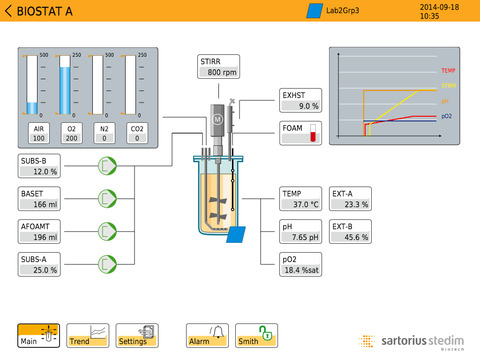Click the Smith user lock button
The image size is (480, 360).
[256, 336]
